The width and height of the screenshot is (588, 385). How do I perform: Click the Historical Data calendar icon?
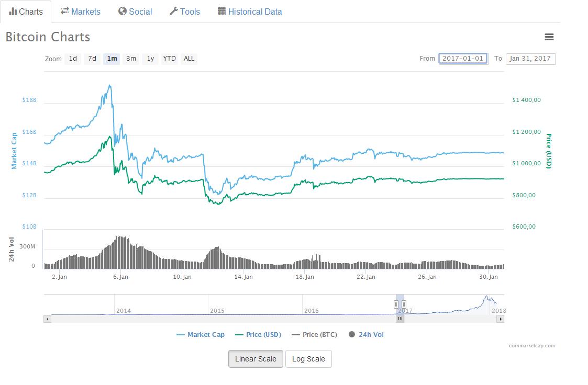[221, 11]
